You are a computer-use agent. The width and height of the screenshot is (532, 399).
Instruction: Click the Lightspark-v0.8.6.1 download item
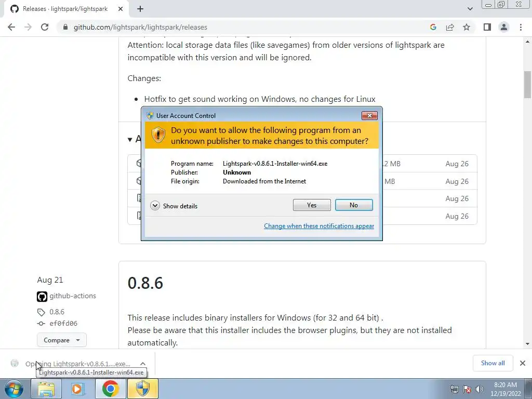(x=78, y=364)
